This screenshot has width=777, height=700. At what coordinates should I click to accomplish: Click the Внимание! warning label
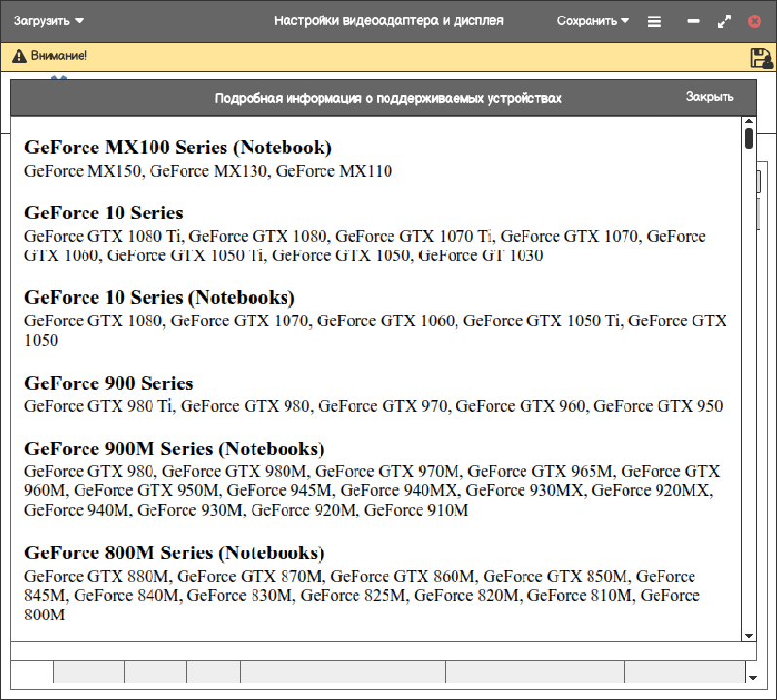pyautogui.click(x=59, y=56)
